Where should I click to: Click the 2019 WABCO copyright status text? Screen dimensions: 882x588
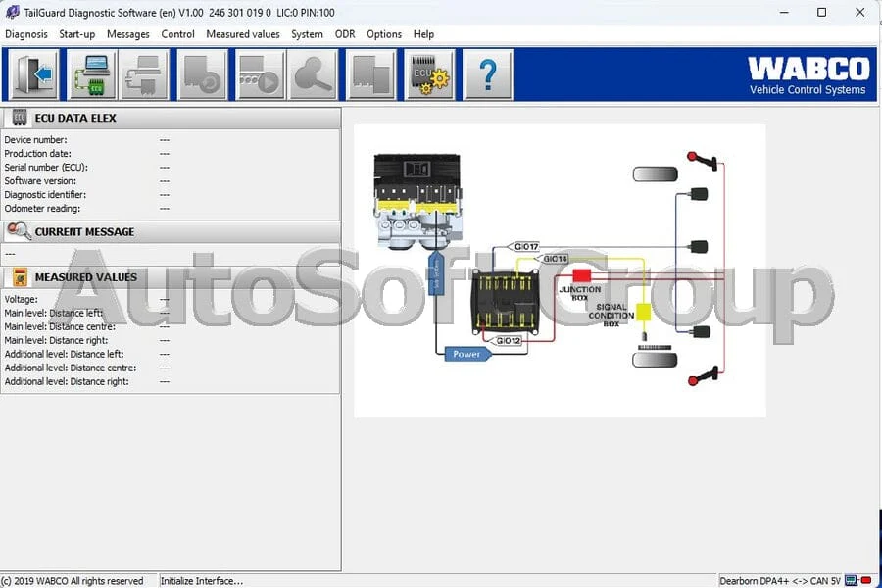tap(73, 581)
